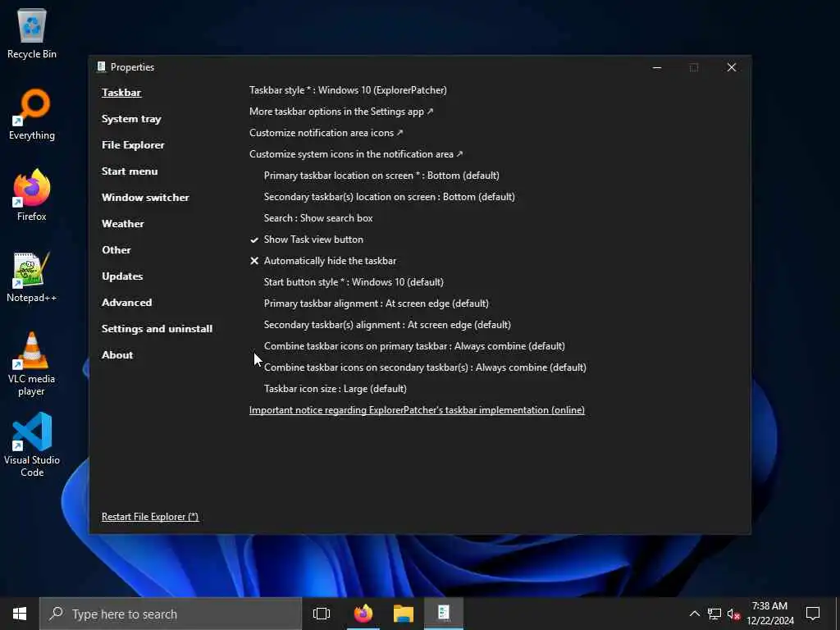Click the taskbar search box
This screenshot has height=630, width=840.
(171, 614)
